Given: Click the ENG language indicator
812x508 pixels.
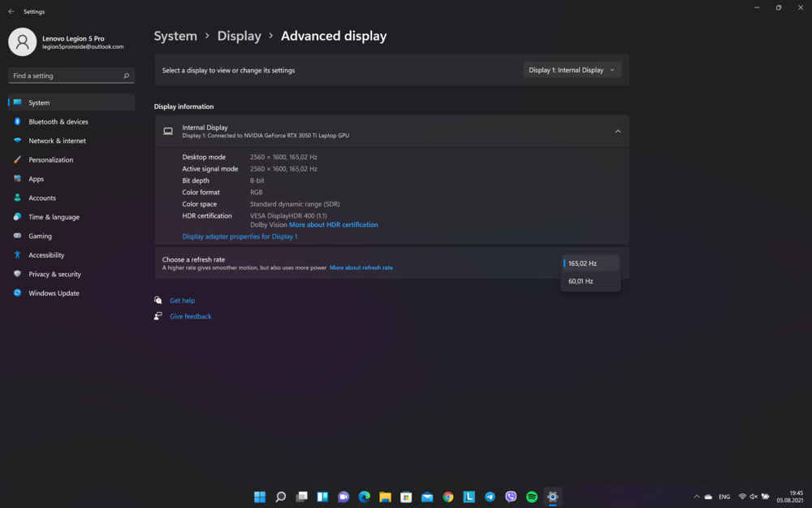Looking at the screenshot, I should 724,497.
